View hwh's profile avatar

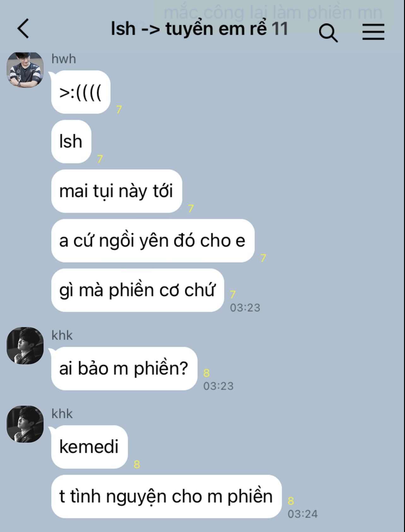click(x=25, y=70)
